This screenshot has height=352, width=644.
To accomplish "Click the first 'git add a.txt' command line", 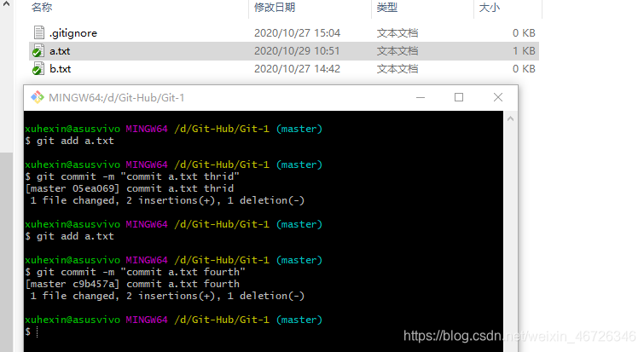I will click(x=69, y=141).
